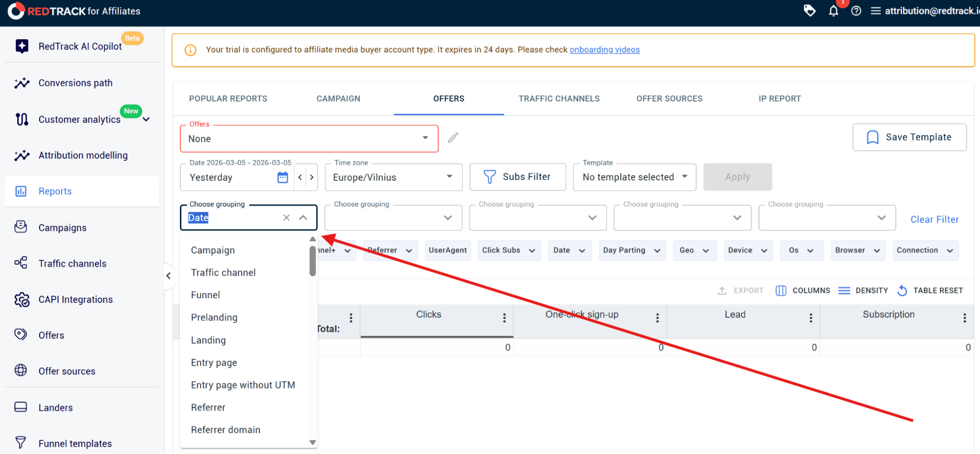Open the Template dropdown

[x=634, y=177]
